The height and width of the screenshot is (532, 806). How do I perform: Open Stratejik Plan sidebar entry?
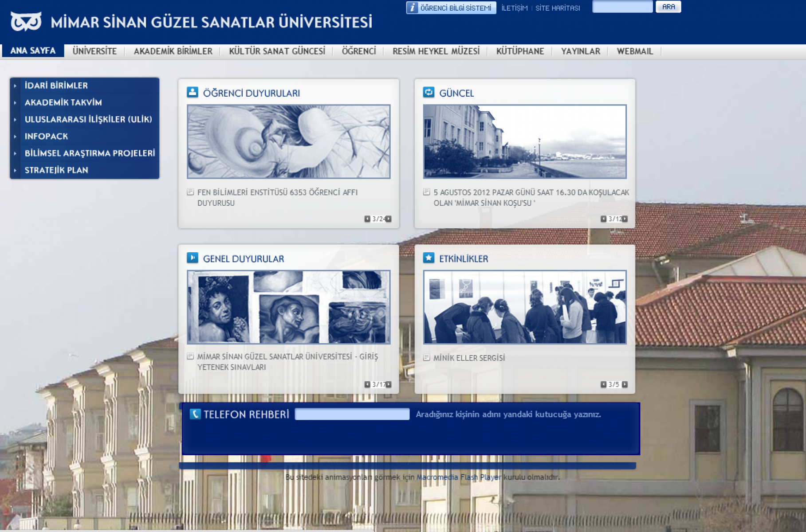[56, 170]
